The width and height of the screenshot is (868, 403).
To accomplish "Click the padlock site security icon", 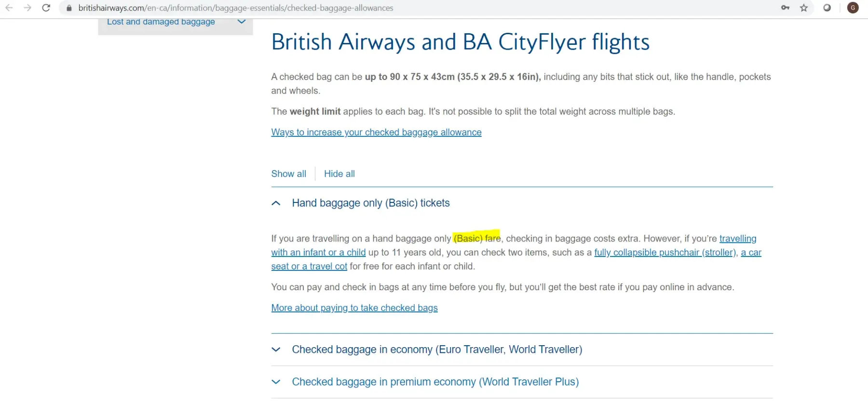I will [69, 8].
